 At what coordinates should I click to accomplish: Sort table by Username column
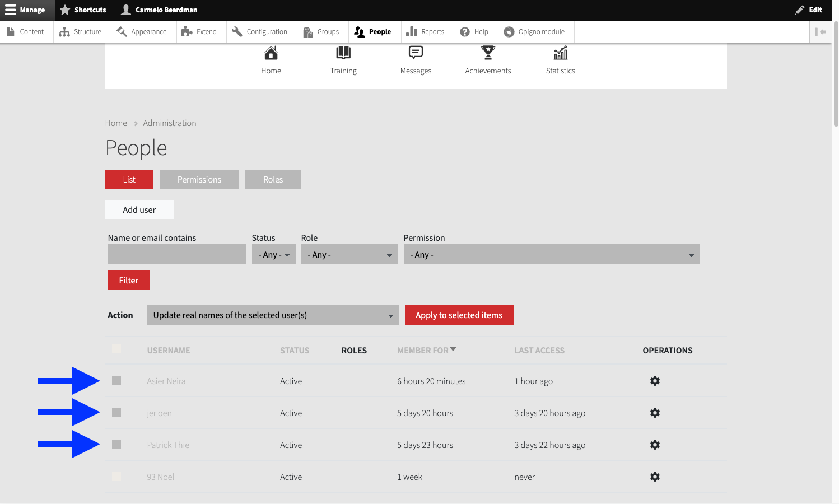click(x=169, y=351)
